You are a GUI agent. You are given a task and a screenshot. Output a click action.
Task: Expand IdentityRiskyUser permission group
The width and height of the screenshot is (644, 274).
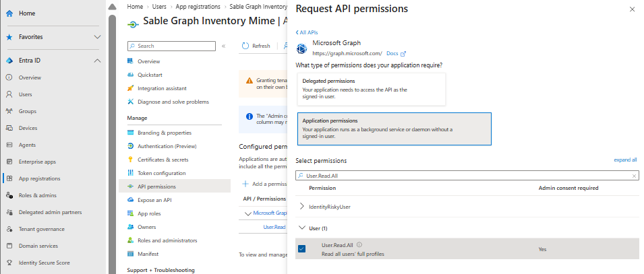pos(302,206)
